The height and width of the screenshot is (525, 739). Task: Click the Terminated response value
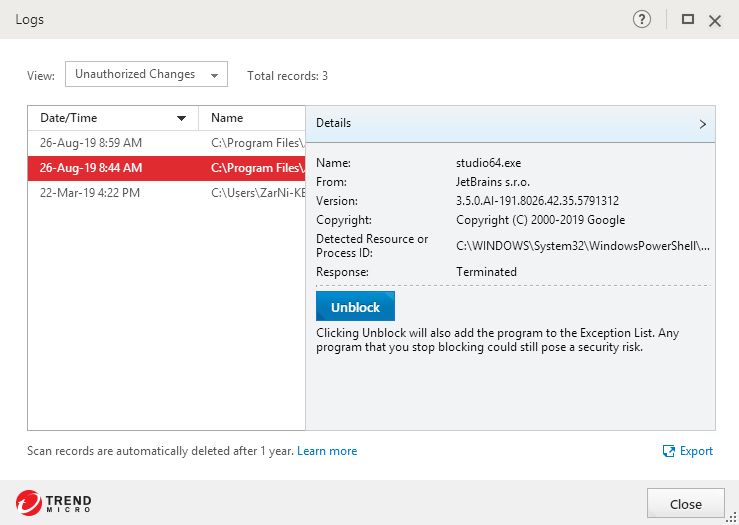(x=486, y=272)
